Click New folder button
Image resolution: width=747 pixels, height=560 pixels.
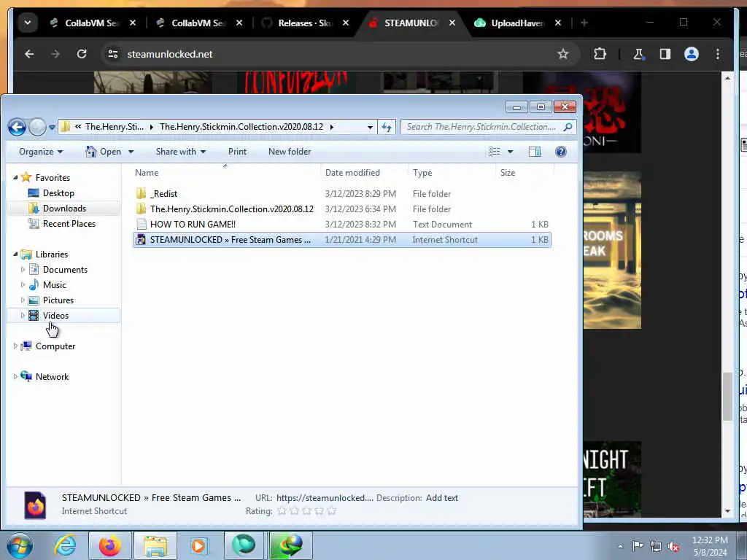coord(289,152)
